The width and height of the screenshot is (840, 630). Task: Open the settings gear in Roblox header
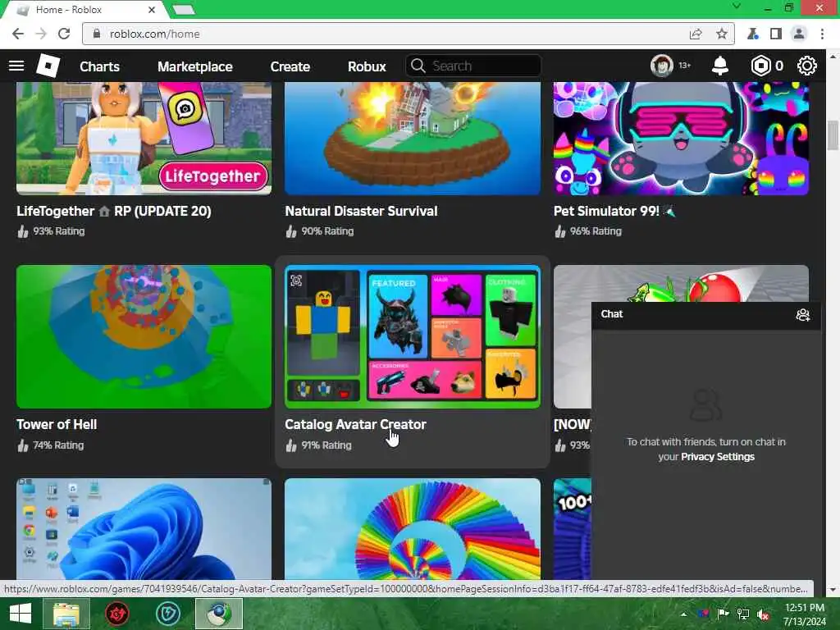(x=807, y=66)
